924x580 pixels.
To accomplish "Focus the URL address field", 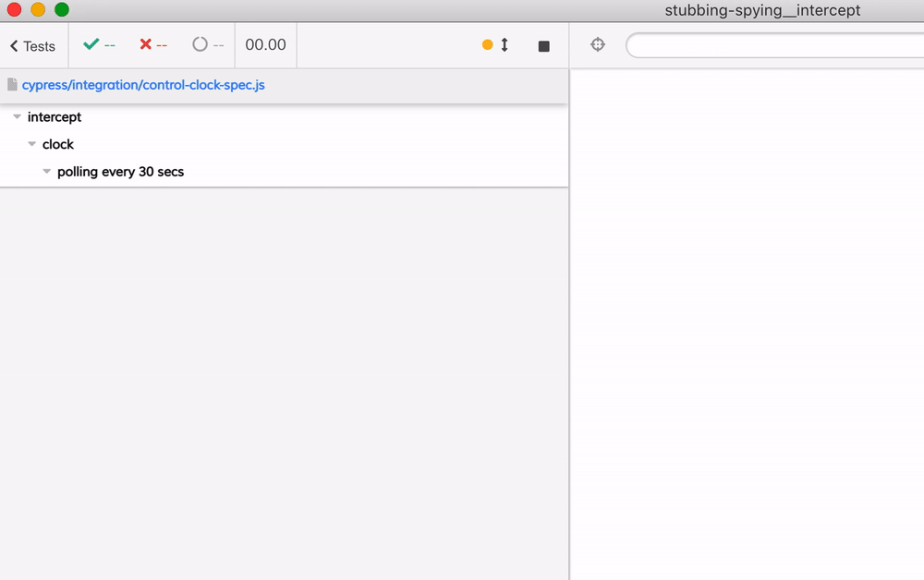I will point(774,45).
